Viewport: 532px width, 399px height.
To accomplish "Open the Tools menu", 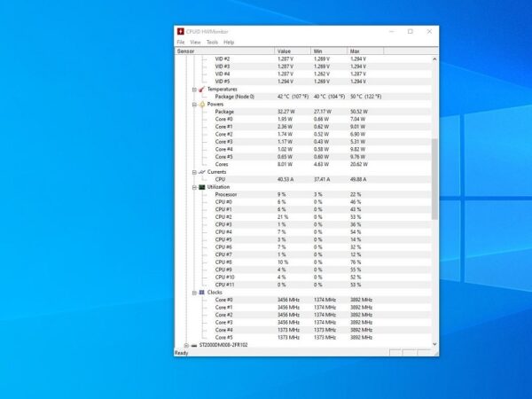I will tap(212, 42).
